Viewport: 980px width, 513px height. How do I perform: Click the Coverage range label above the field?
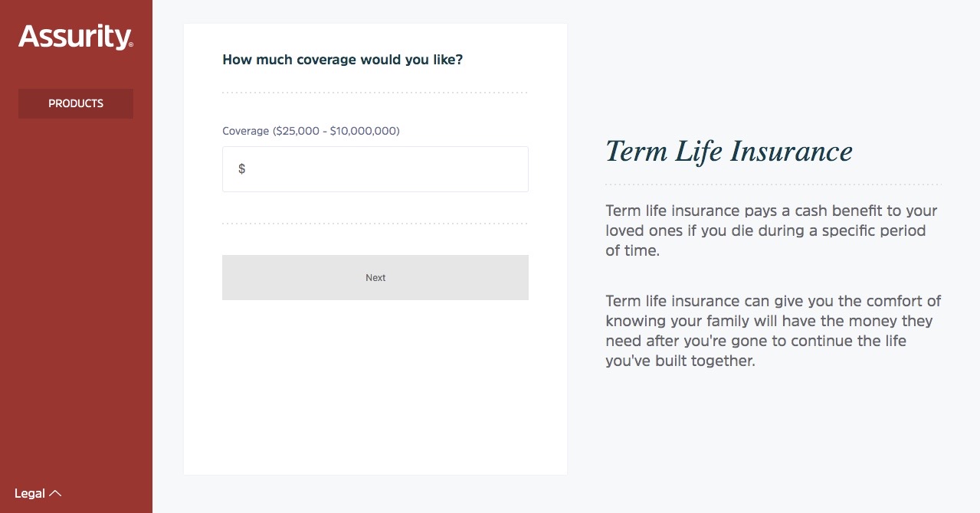click(310, 131)
